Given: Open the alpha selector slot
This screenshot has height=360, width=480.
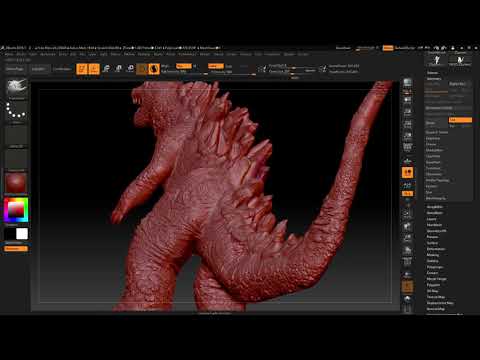Looking at the screenshot, I should pos(16,135).
